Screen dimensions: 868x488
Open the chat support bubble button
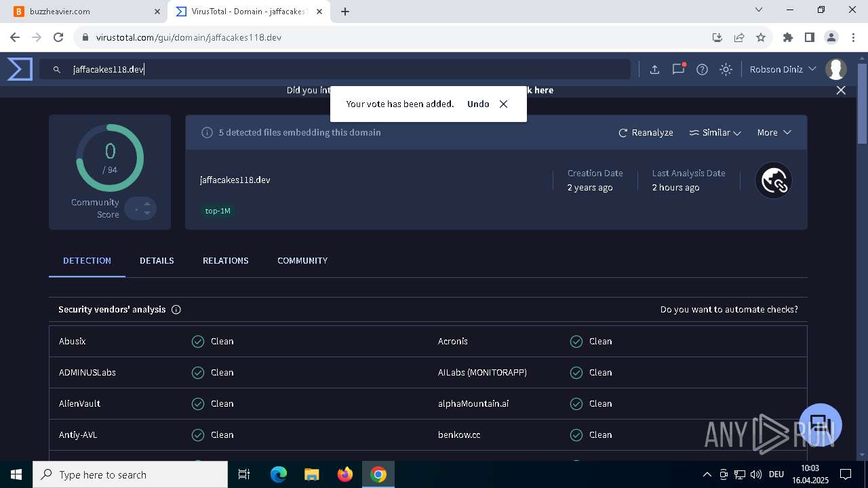click(x=821, y=425)
